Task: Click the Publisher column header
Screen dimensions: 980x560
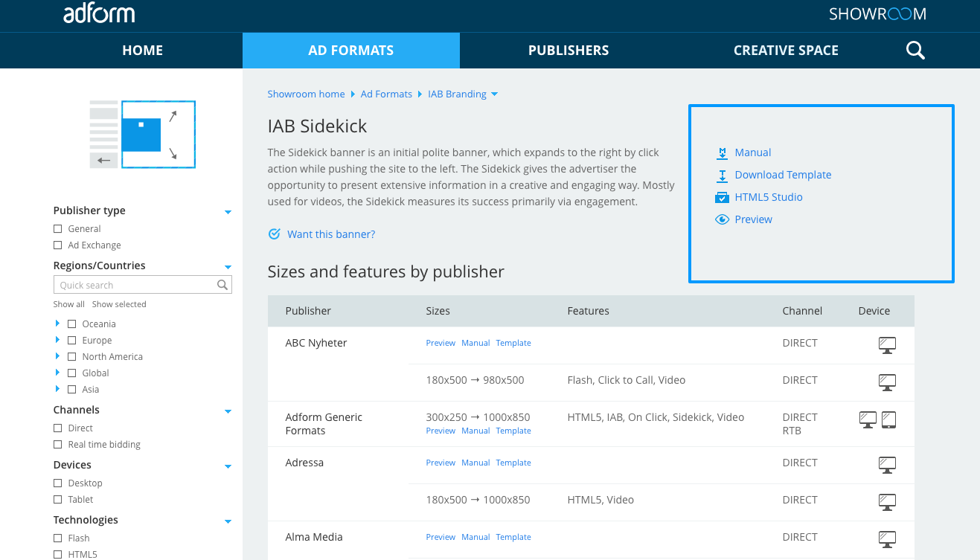Action: click(x=308, y=311)
